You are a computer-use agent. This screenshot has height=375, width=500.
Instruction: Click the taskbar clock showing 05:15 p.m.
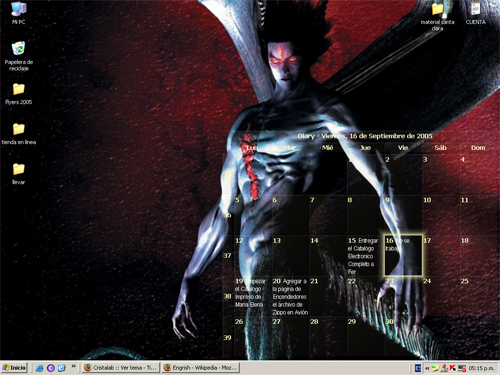(481, 368)
